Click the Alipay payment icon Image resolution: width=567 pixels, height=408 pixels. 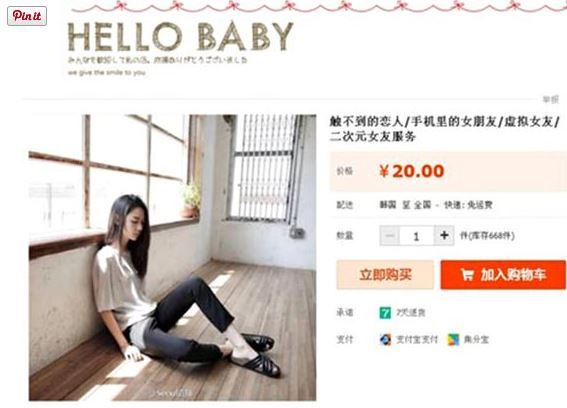(385, 340)
